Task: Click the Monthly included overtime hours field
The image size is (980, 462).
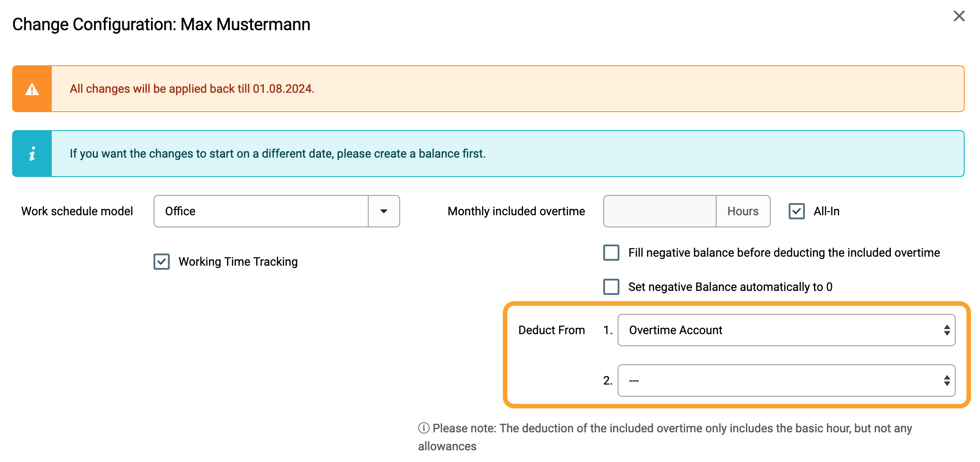Action: coord(660,211)
